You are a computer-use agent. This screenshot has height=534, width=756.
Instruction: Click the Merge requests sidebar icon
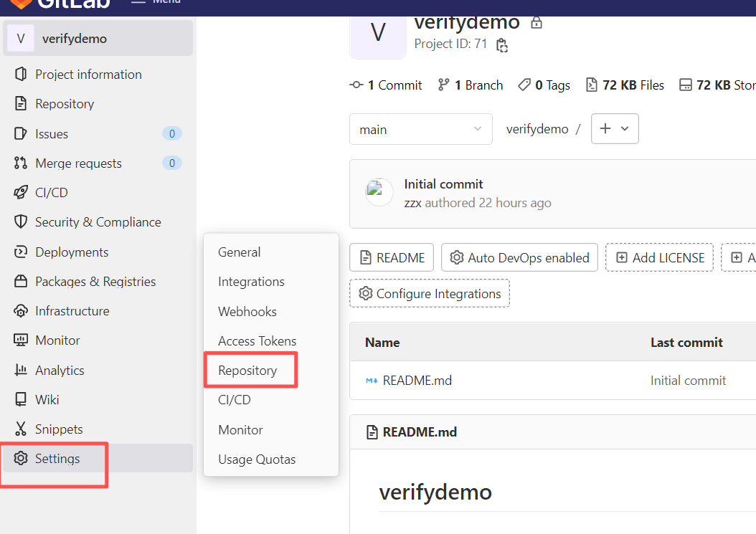click(21, 163)
